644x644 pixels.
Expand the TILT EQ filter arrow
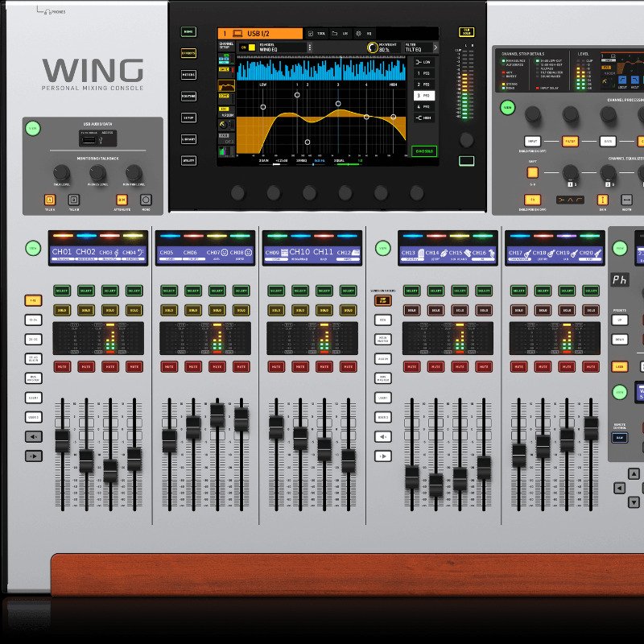(x=436, y=47)
